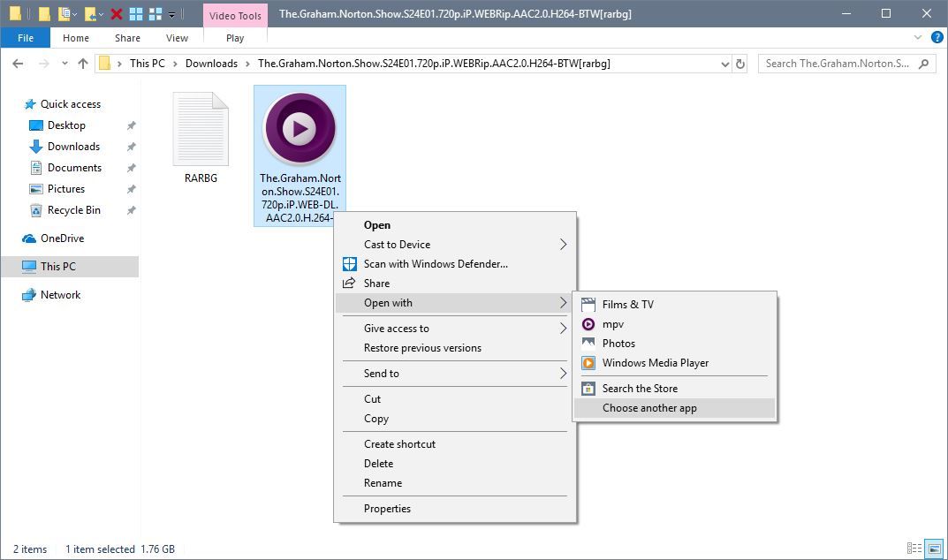This screenshot has height=560, width=948.
Task: Choose Delete in the context menu
Action: click(x=456, y=463)
